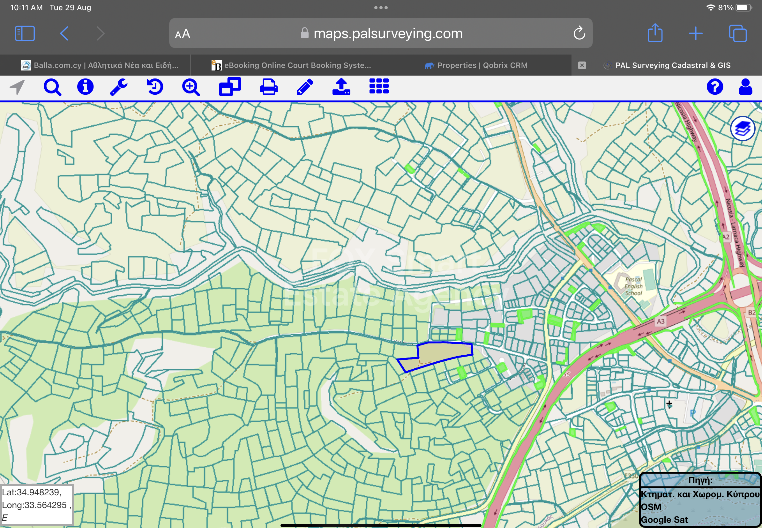The image size is (762, 532).
Task: Open the grid apps menu icon
Action: coord(379,86)
